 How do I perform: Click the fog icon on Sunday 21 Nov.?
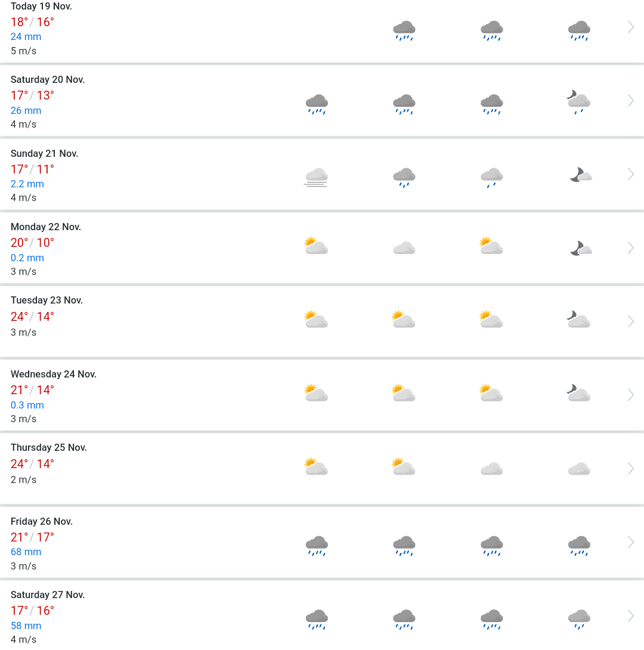tap(316, 178)
